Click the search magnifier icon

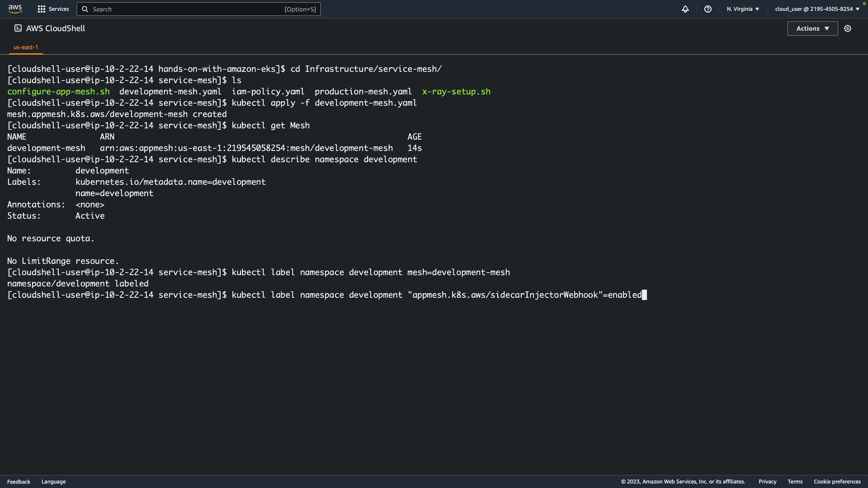tap(85, 9)
